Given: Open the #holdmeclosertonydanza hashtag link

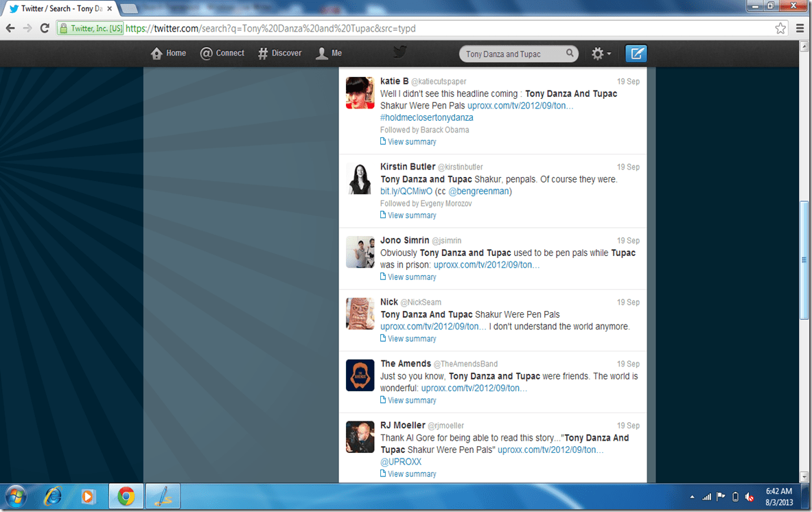Looking at the screenshot, I should [426, 117].
